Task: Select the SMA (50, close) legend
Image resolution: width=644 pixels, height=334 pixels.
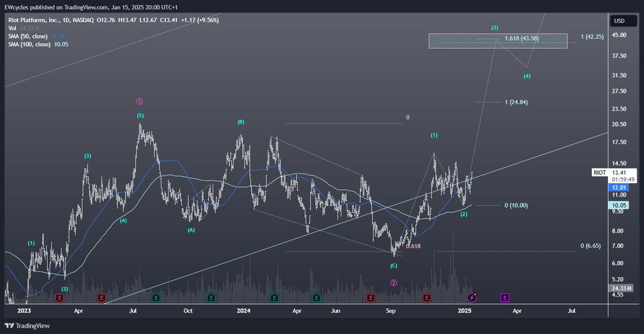Action: (35, 36)
